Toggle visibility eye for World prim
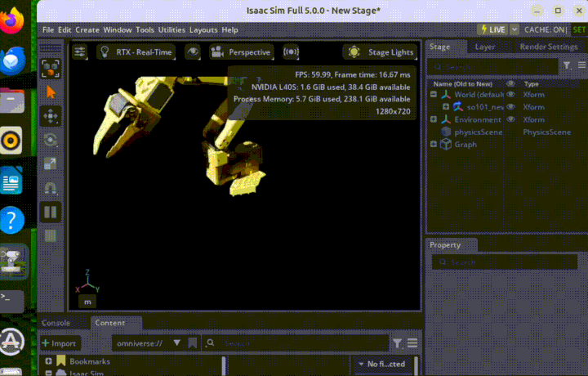This screenshot has width=588, height=376. pyautogui.click(x=511, y=95)
